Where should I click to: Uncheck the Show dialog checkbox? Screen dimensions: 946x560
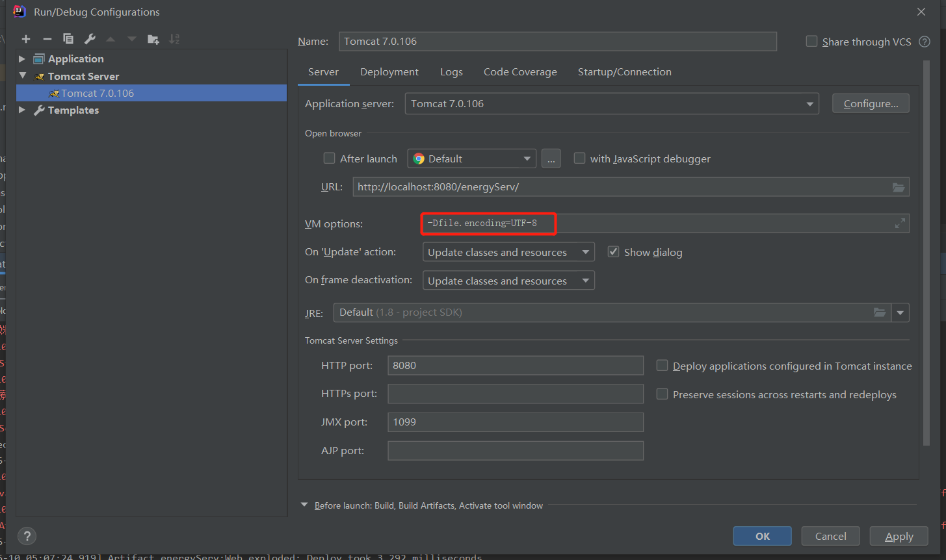coord(613,252)
